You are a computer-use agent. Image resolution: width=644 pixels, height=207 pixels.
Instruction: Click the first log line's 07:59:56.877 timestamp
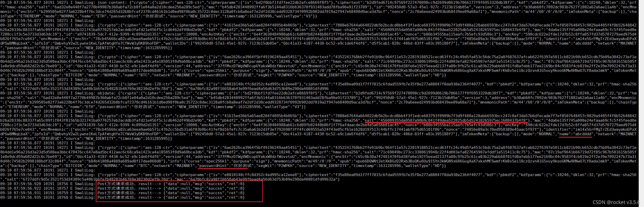click(x=27, y=3)
